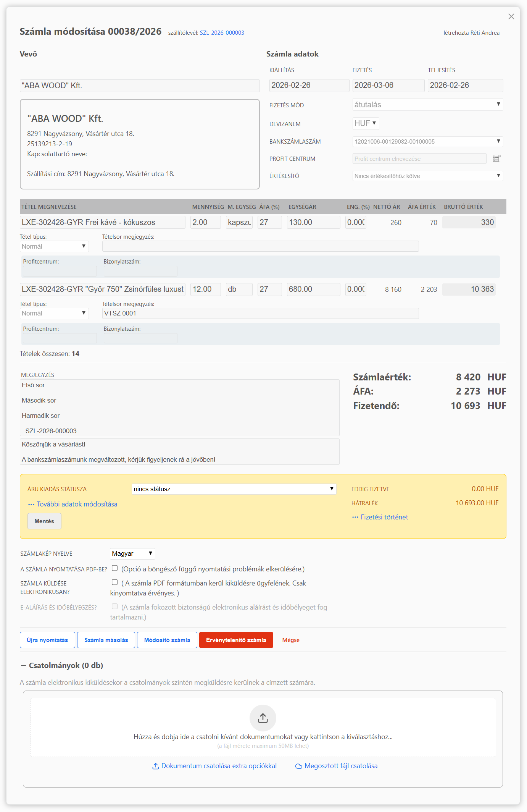Viewport: 527px width, 812px height.
Task: Open the Áru kiadás státusza dropdown
Action: [234, 489]
